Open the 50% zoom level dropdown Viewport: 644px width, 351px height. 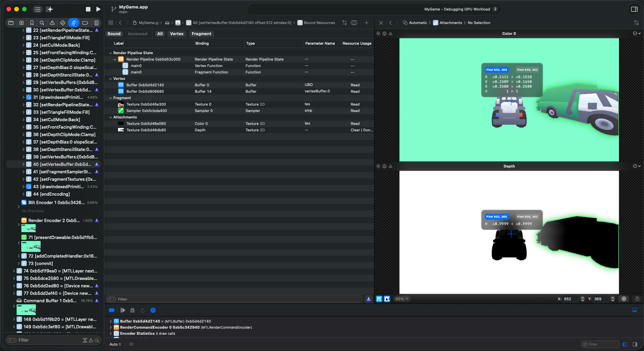pyautogui.click(x=401, y=299)
